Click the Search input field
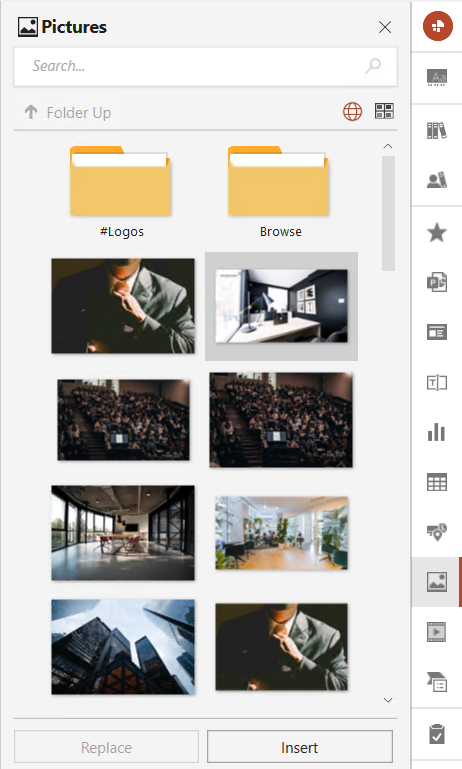This screenshot has height=769, width=462. coord(205,66)
